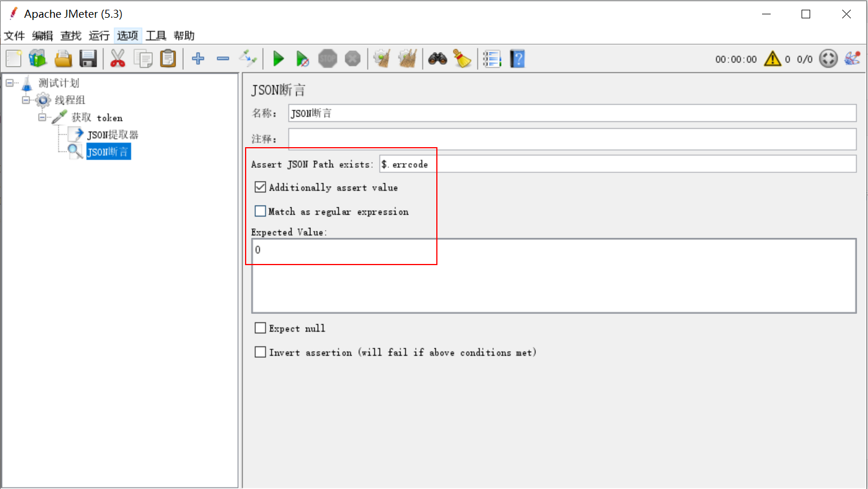This screenshot has width=868, height=489.
Task: Expand all tree nodes with plus icon
Action: [198, 58]
